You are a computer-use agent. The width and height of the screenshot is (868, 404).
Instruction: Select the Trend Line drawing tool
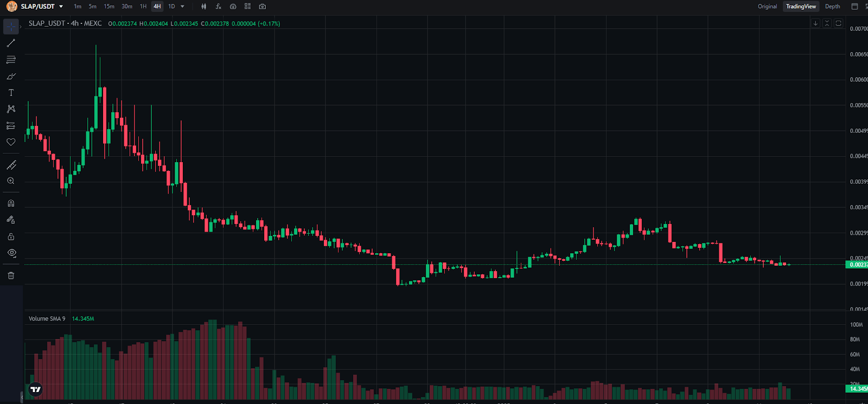pos(11,43)
